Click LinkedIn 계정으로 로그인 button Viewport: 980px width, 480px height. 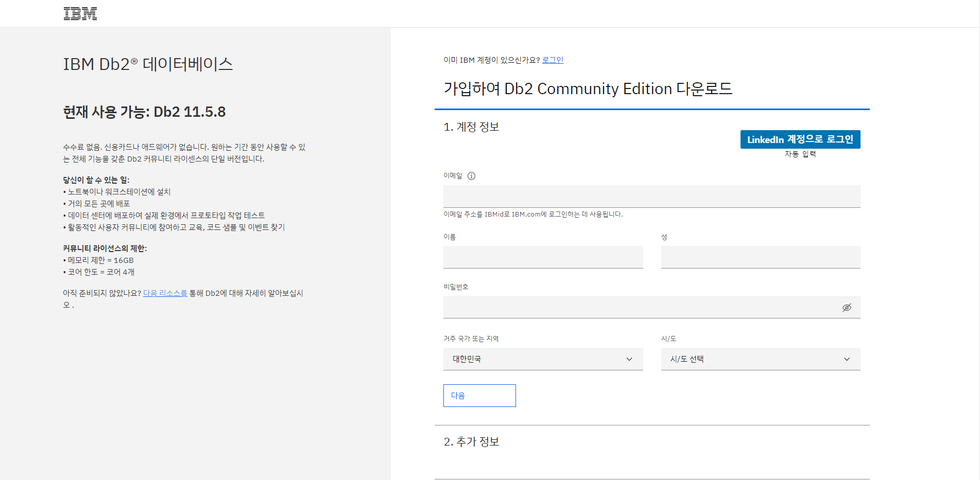[x=800, y=139]
